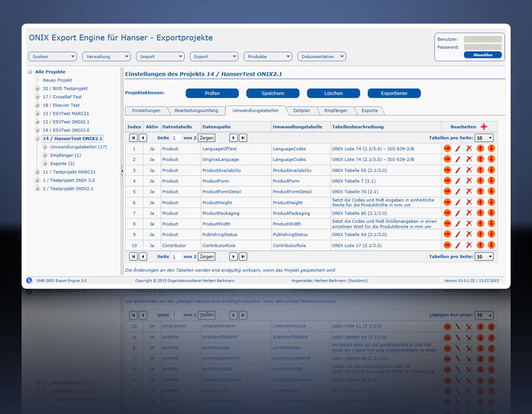Click bottom Zeigen button
The height and width of the screenshot is (414, 532).
(206, 257)
